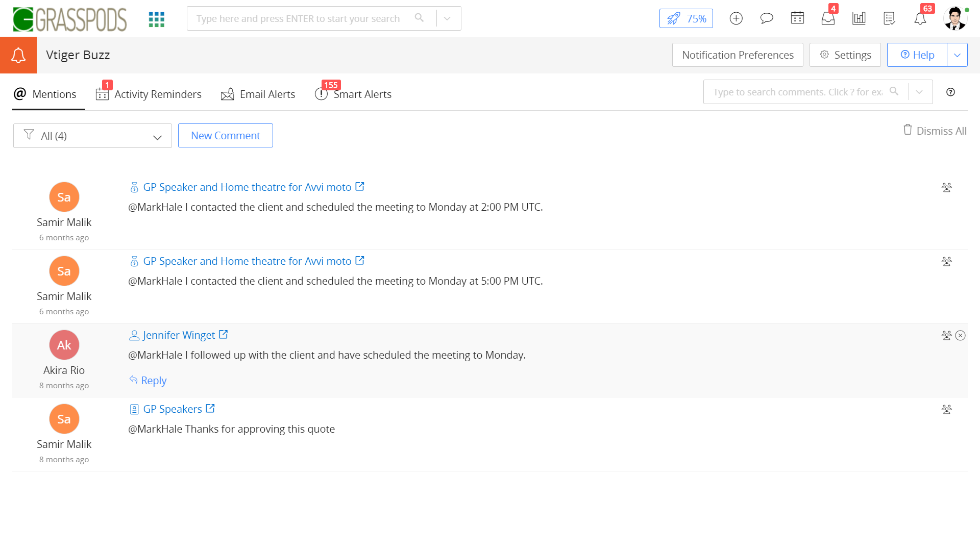Open the GrassPods profile avatar
The height and width of the screenshot is (551, 980).
955,18
